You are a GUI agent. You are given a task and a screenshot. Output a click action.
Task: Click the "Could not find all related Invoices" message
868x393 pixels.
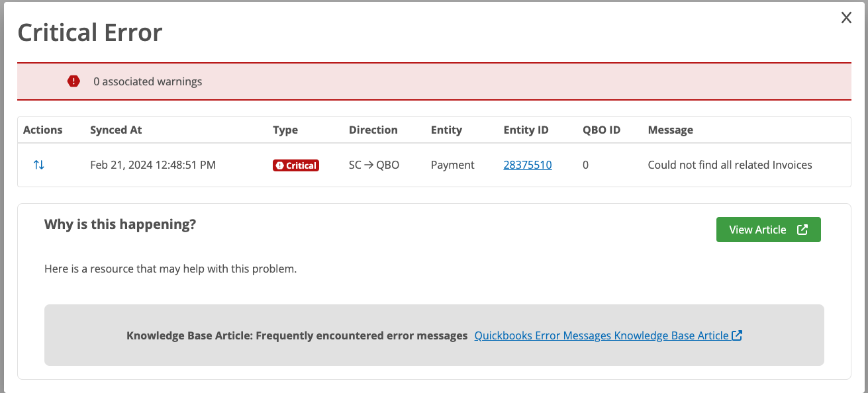coord(730,165)
